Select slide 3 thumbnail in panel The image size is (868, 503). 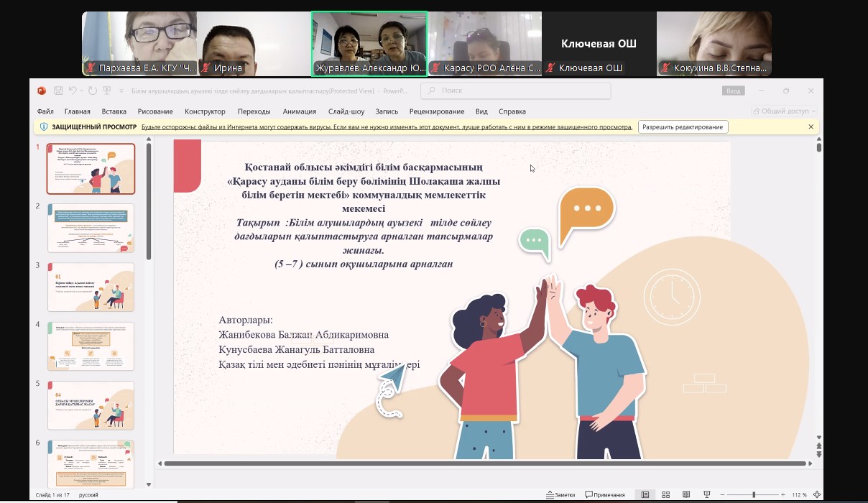pyautogui.click(x=91, y=287)
